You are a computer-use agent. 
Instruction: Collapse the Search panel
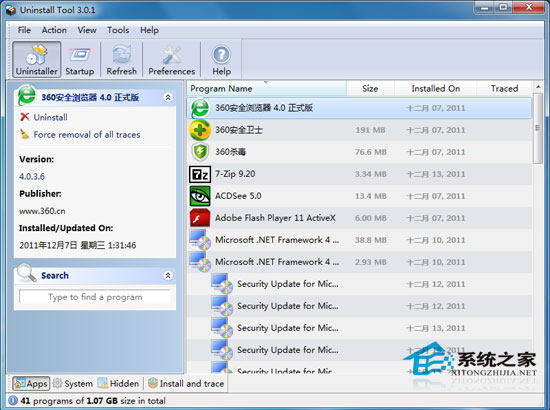[168, 275]
